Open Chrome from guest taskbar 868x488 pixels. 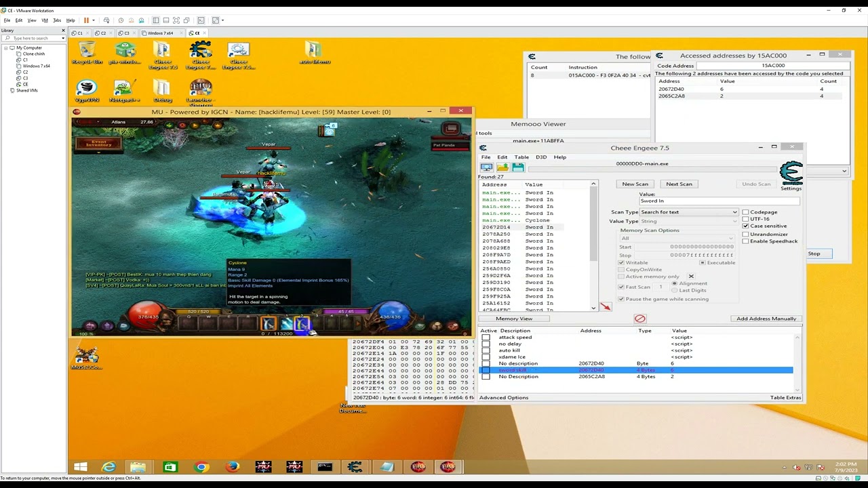[x=201, y=467]
